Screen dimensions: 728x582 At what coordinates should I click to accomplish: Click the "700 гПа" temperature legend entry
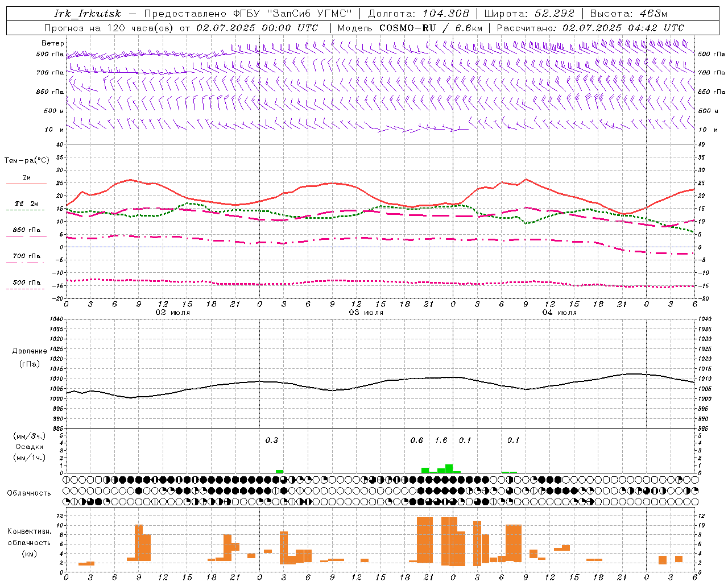click(26, 256)
